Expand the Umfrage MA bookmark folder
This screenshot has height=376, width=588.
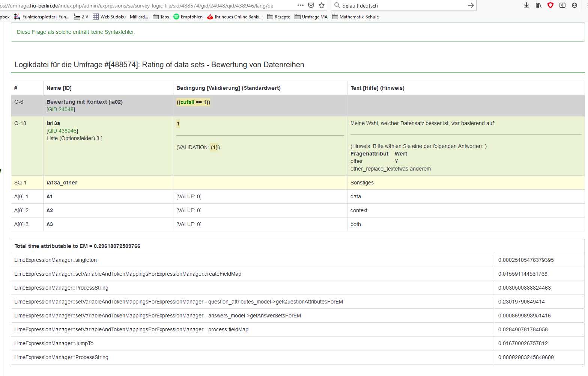(311, 17)
